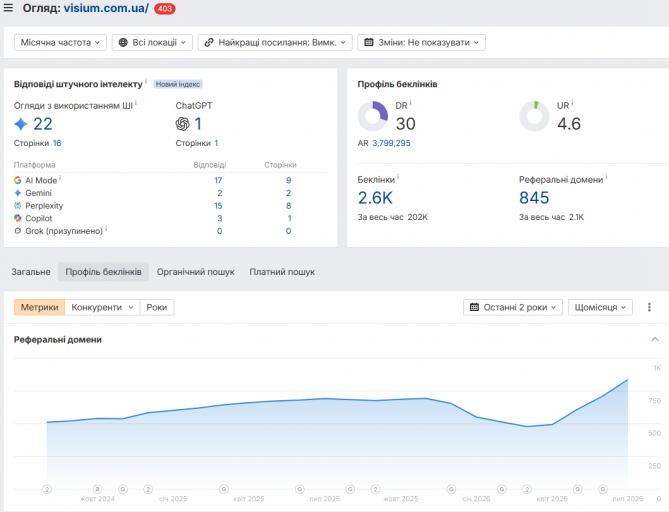Click the info icon beside DR

click(410, 103)
